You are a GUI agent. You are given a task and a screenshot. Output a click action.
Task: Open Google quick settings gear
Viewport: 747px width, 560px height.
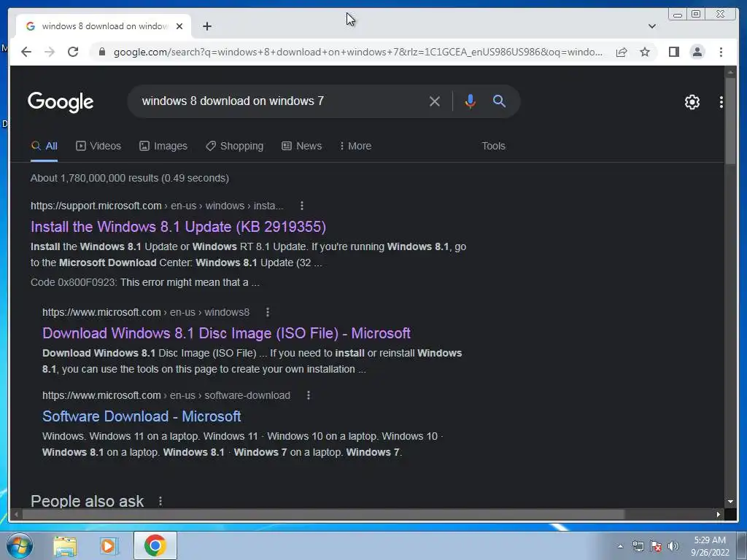point(692,101)
